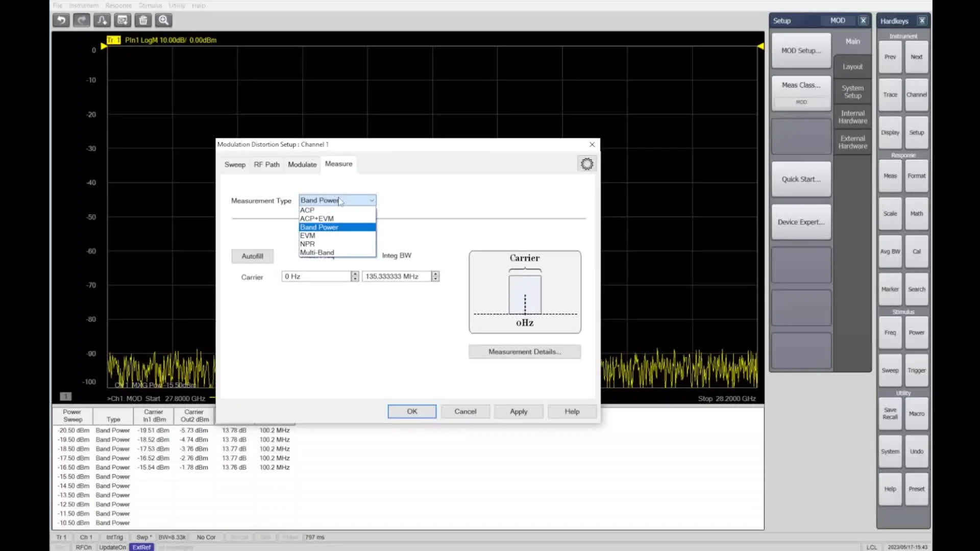Click the Next hardkey
The image size is (980, 551).
point(917,57)
